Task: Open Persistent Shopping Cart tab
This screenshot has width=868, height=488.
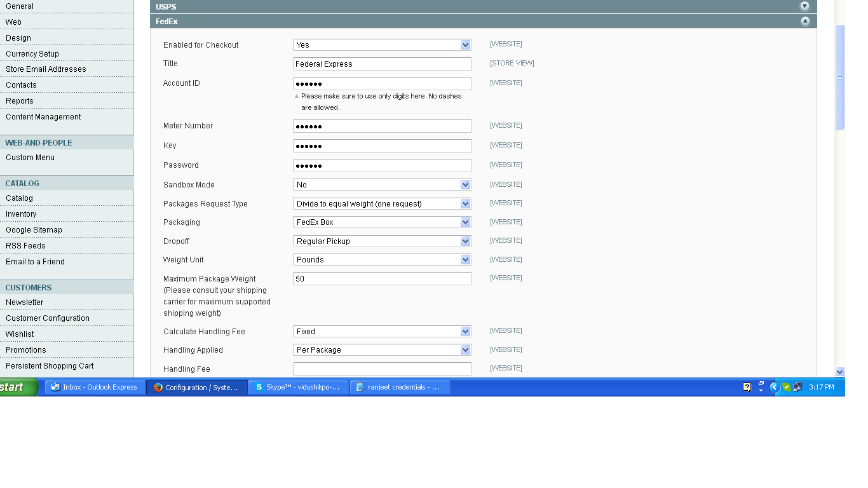Action: point(67,365)
